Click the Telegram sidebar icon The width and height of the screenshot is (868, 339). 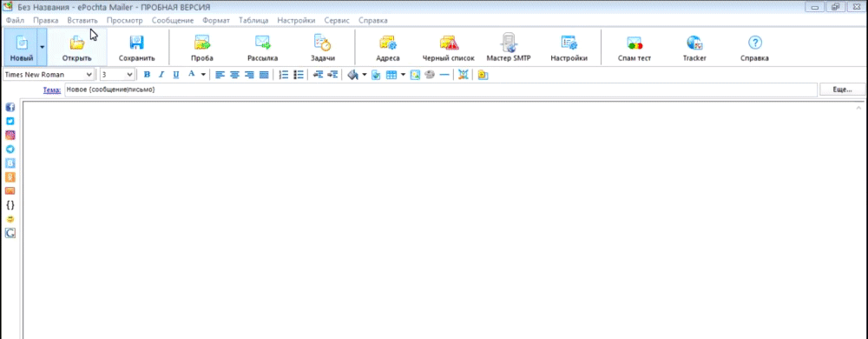[x=10, y=150]
